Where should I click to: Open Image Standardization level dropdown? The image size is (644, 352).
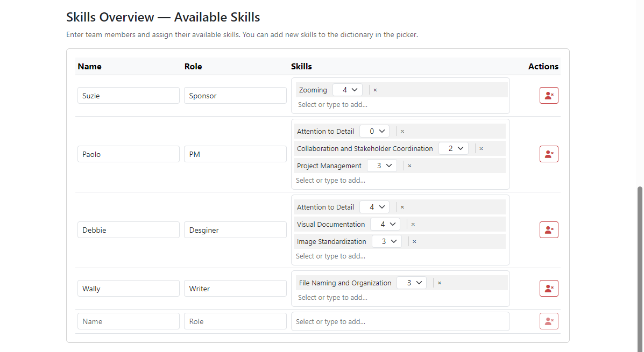click(387, 242)
